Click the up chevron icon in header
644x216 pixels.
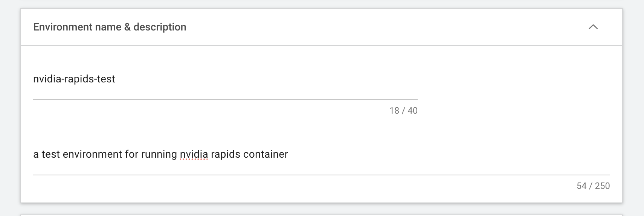coord(593,27)
